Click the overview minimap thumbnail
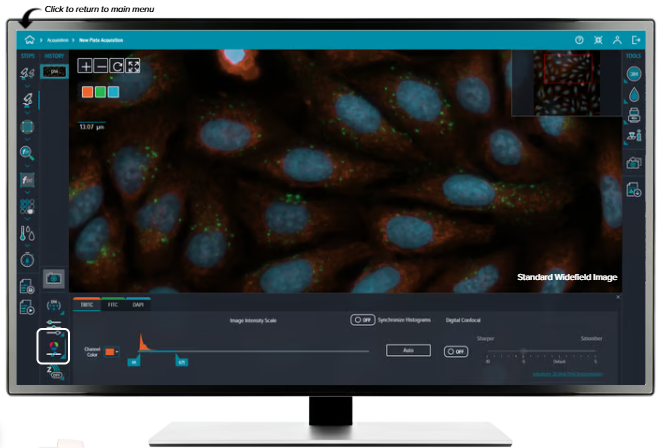This screenshot has height=448, width=663. 566,83
